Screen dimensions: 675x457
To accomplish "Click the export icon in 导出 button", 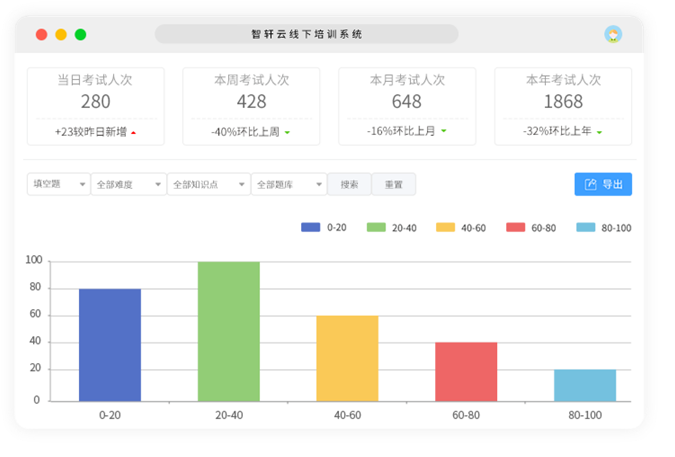I will pos(591,185).
